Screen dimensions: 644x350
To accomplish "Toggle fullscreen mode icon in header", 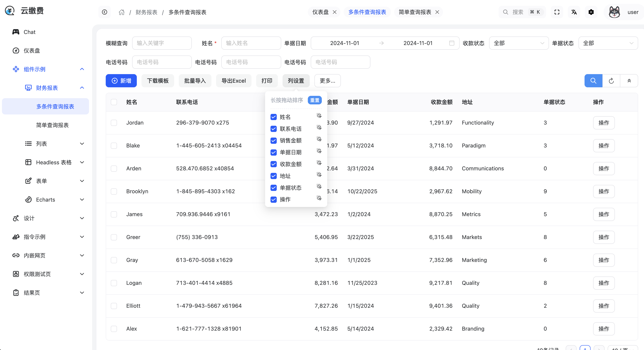I will tap(557, 12).
